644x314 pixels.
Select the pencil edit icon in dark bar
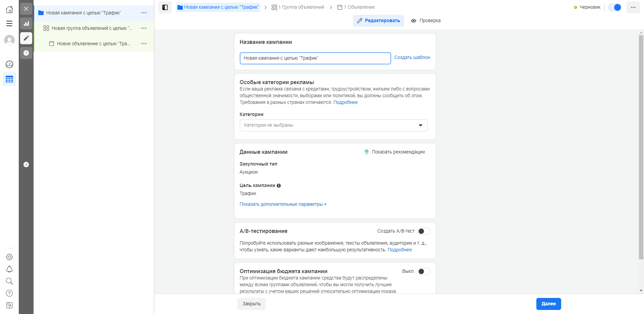click(x=26, y=38)
